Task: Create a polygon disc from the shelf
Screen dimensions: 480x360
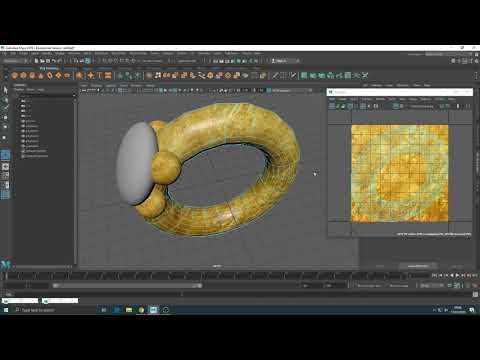Action: click(x=67, y=76)
